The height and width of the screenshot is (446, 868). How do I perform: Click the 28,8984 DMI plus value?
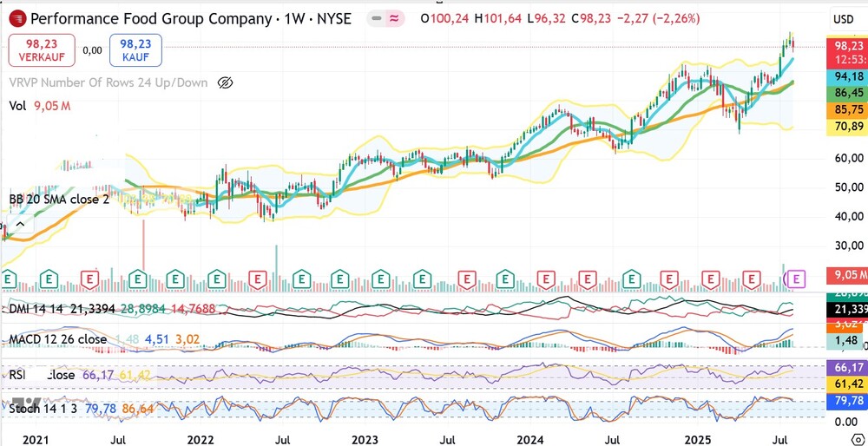coord(141,309)
